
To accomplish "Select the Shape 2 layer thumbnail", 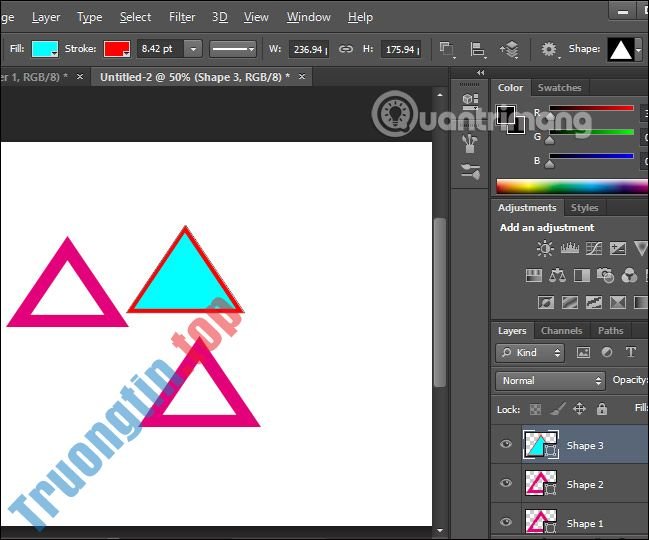I will pos(541,483).
